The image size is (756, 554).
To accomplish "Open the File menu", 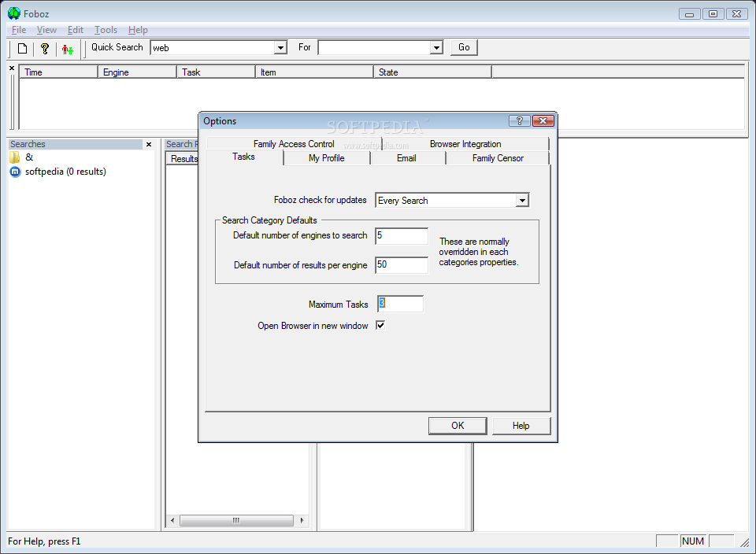I will (x=19, y=30).
